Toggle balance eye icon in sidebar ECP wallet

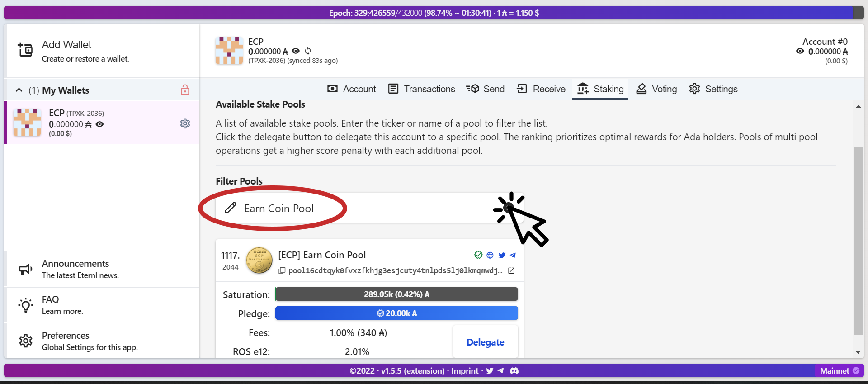point(100,124)
